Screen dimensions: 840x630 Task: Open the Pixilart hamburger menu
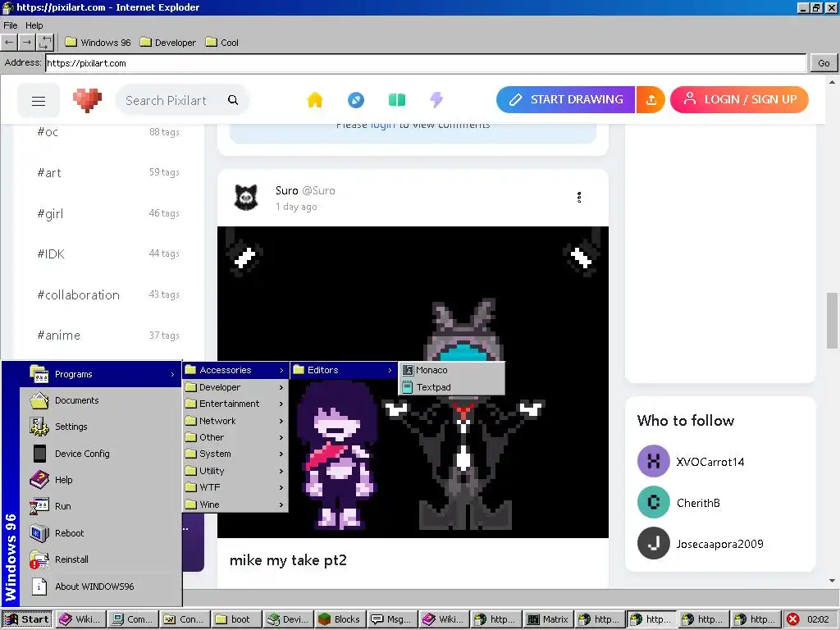coord(38,101)
